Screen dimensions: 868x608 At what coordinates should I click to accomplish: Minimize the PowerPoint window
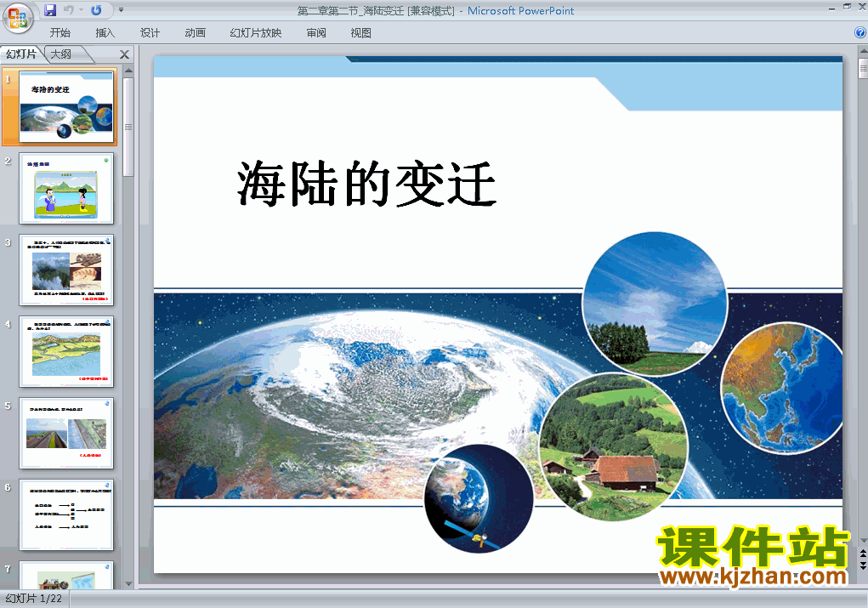pyautogui.click(x=831, y=8)
